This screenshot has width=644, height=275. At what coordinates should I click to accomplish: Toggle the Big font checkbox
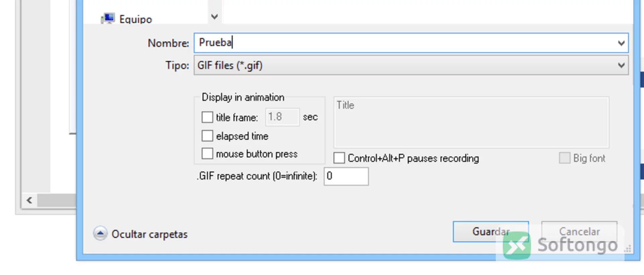(565, 158)
